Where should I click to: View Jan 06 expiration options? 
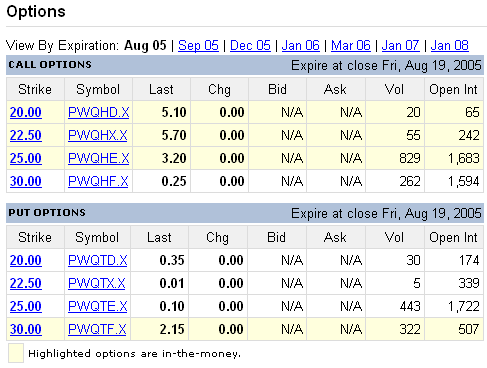[301, 45]
